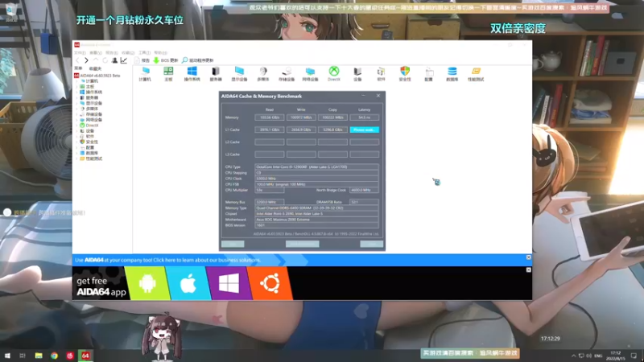The width and height of the screenshot is (644, 362).
Task: Click the Refresh icon in AIDA64 toolbar
Action: coord(105,60)
